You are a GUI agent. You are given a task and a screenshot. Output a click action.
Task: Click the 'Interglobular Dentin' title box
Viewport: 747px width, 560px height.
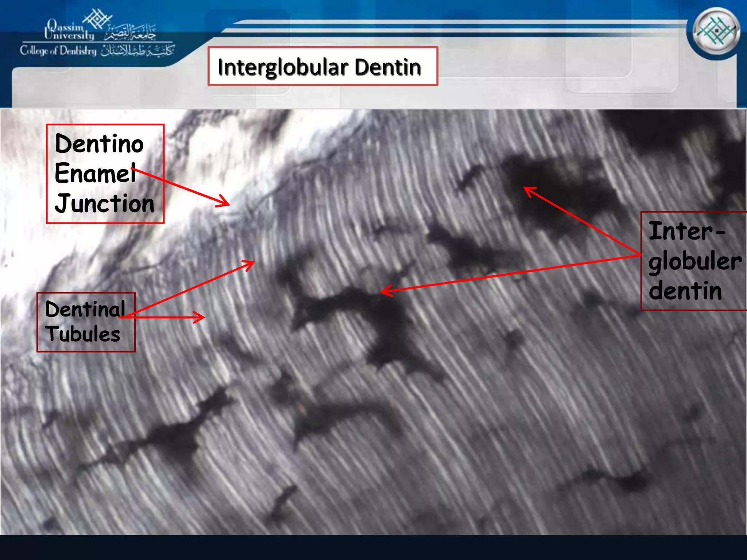[323, 66]
